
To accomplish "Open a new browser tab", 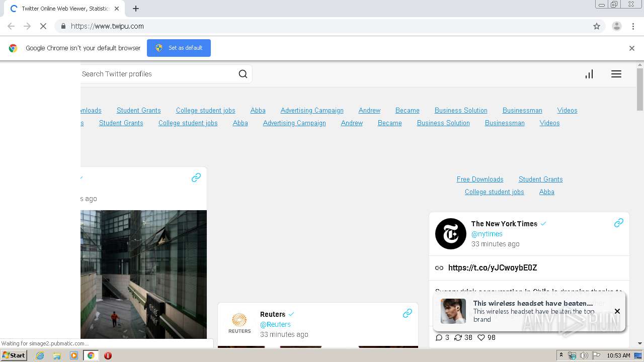I will pyautogui.click(x=136, y=9).
